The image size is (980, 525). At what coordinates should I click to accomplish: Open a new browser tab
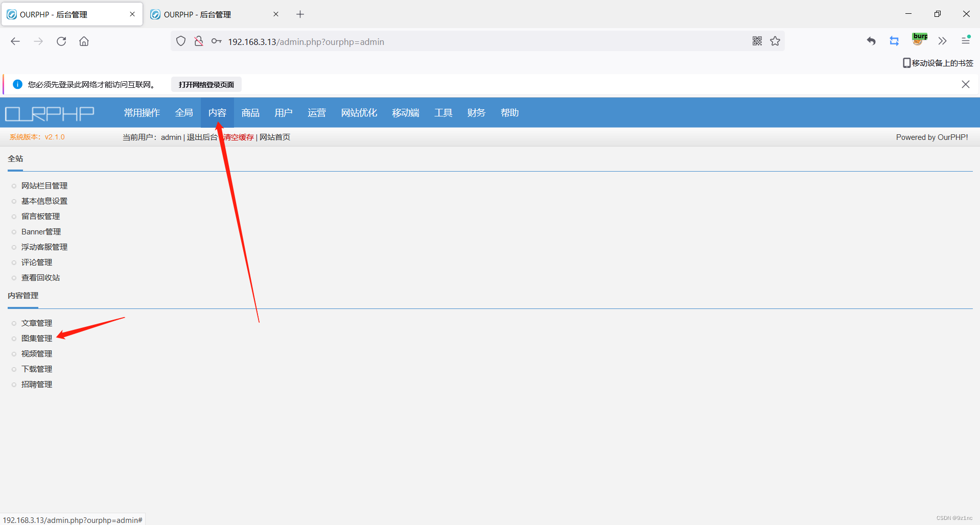(x=300, y=14)
